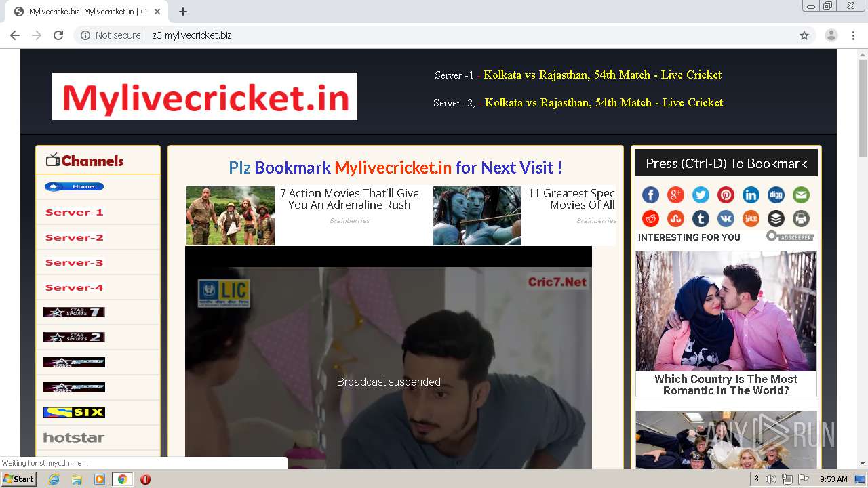Reload the current page

(x=58, y=35)
